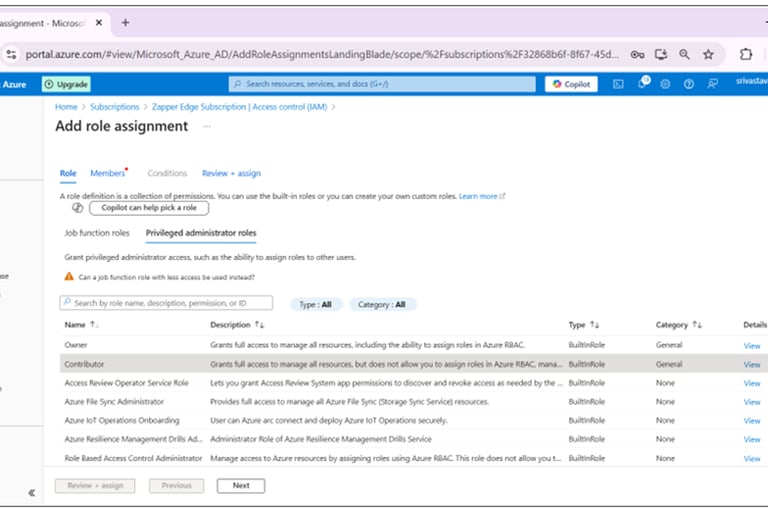The height and width of the screenshot is (512, 768).
Task: Select the Contributor role row
Action: coord(414,364)
